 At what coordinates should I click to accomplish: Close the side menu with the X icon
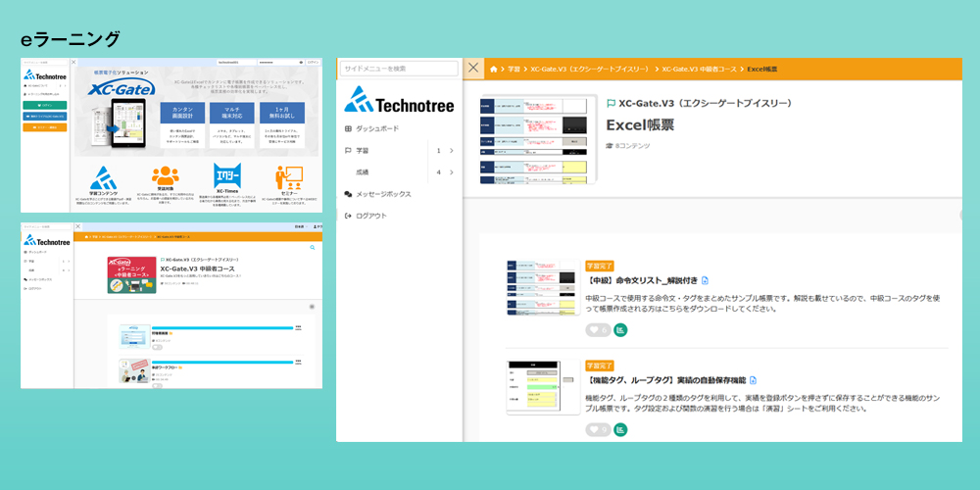473,69
